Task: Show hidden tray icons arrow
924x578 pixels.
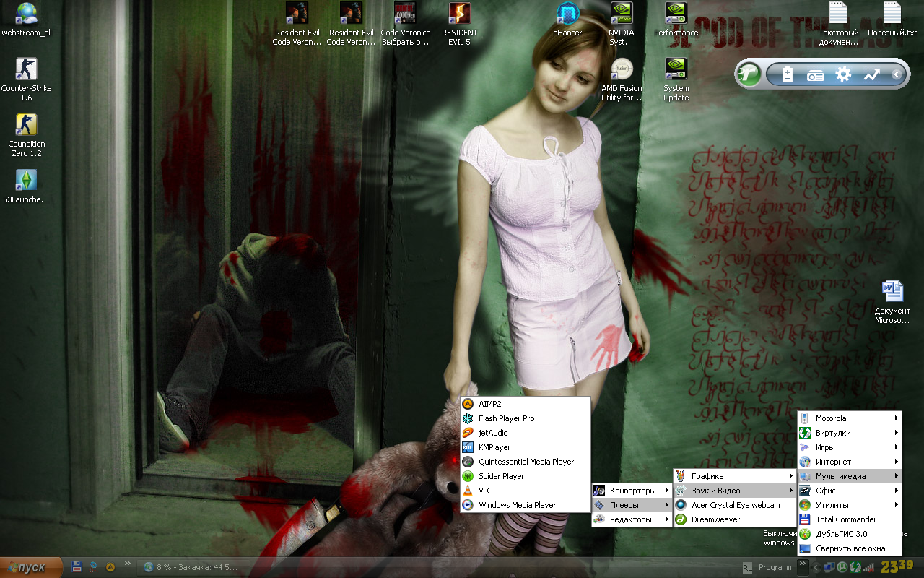Action: (x=816, y=568)
